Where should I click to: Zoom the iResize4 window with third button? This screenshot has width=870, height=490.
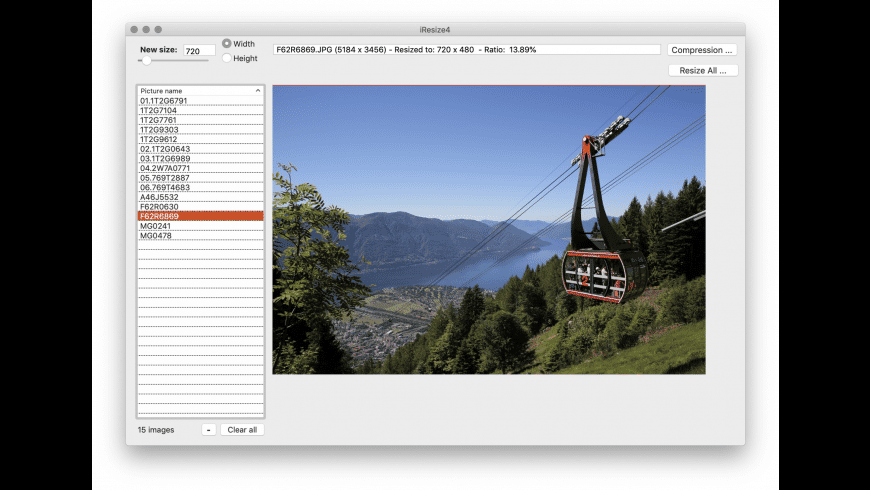(158, 29)
